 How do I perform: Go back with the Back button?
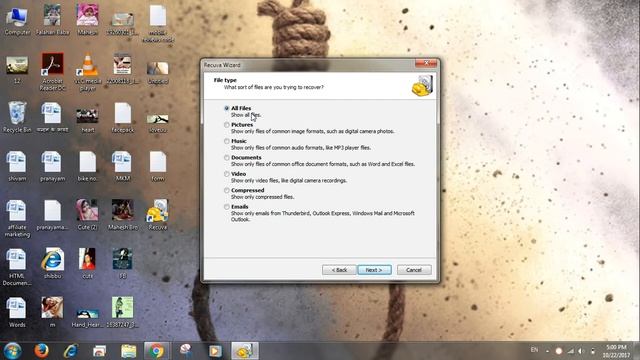[x=339, y=270]
